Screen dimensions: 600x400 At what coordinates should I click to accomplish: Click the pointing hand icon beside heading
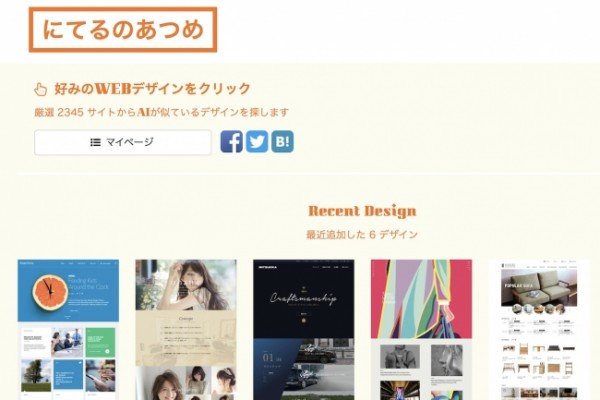point(40,89)
